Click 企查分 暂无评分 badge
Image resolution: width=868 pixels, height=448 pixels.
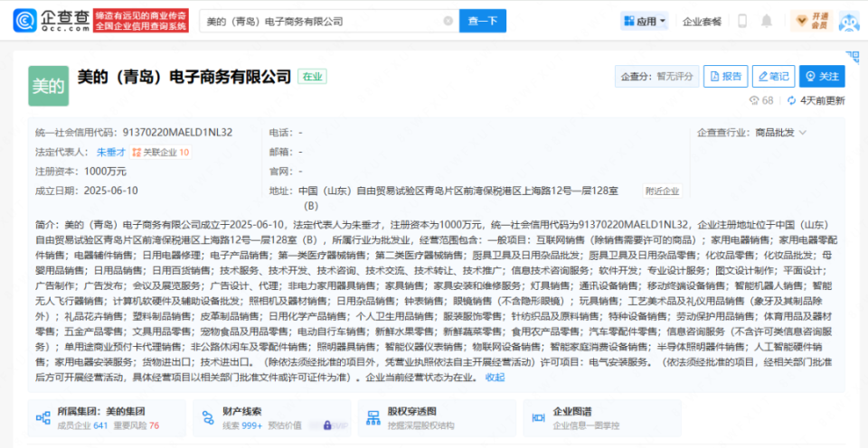coord(657,77)
